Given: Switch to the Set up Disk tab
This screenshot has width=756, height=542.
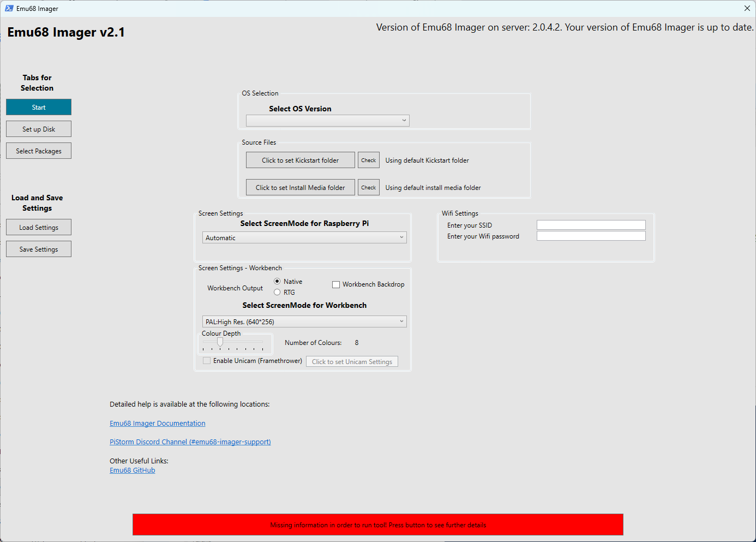Looking at the screenshot, I should click(x=38, y=129).
